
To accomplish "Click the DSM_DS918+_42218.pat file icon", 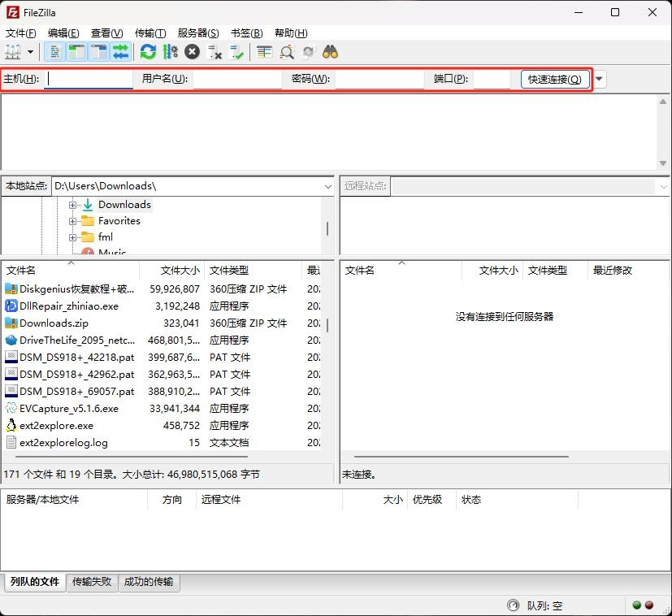I will pyautogui.click(x=11, y=358).
